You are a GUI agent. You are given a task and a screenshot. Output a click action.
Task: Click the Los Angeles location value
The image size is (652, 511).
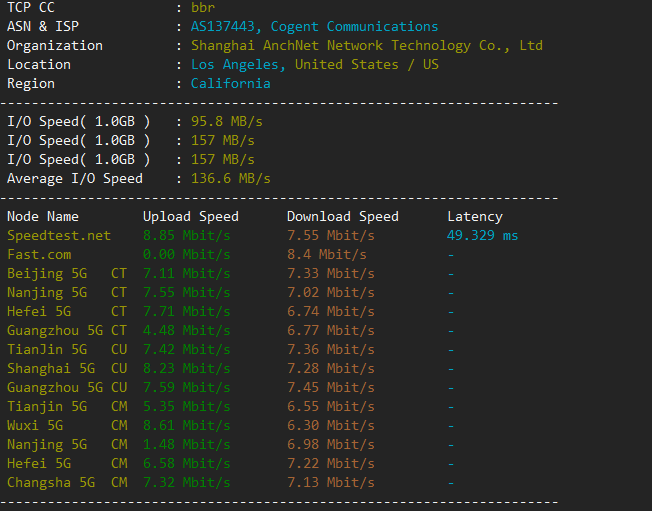tap(238, 65)
